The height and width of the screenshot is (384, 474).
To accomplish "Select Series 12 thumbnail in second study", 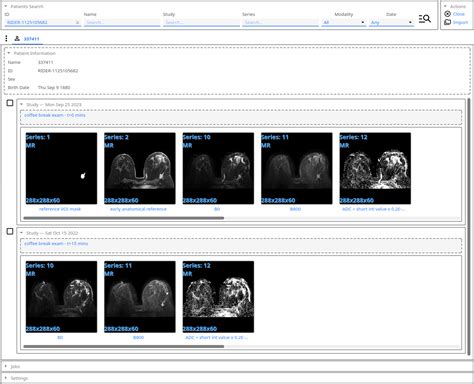I will tap(218, 297).
